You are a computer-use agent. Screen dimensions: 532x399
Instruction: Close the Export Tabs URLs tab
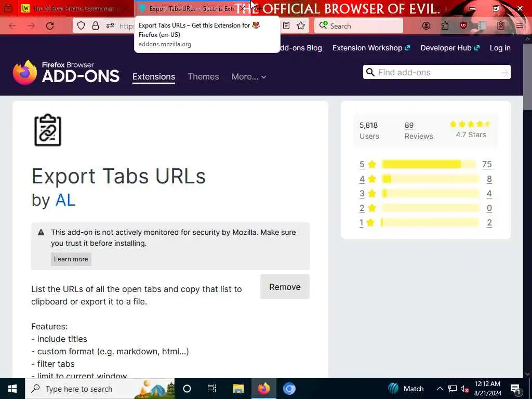click(242, 8)
